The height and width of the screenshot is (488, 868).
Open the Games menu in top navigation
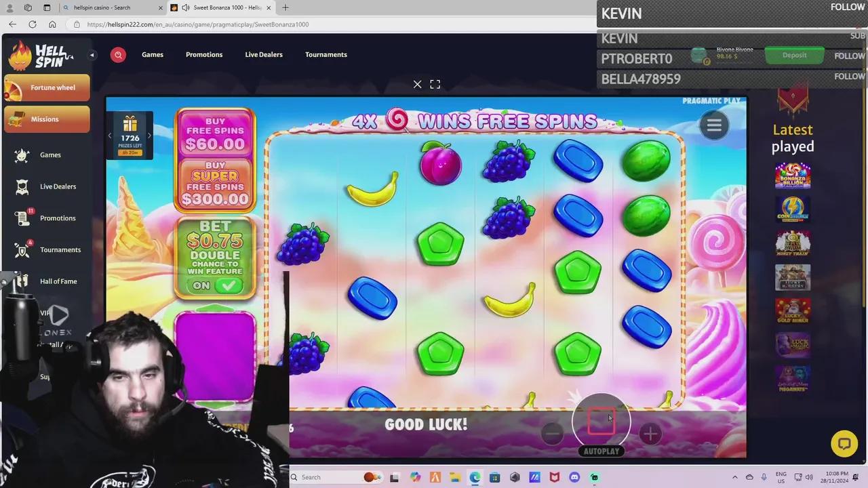pyautogui.click(x=153, y=54)
